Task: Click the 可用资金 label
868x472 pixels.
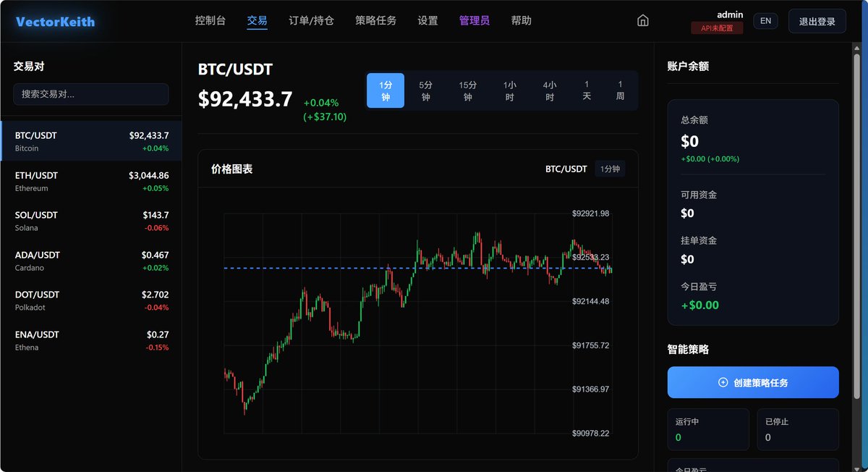Action: 699,195
